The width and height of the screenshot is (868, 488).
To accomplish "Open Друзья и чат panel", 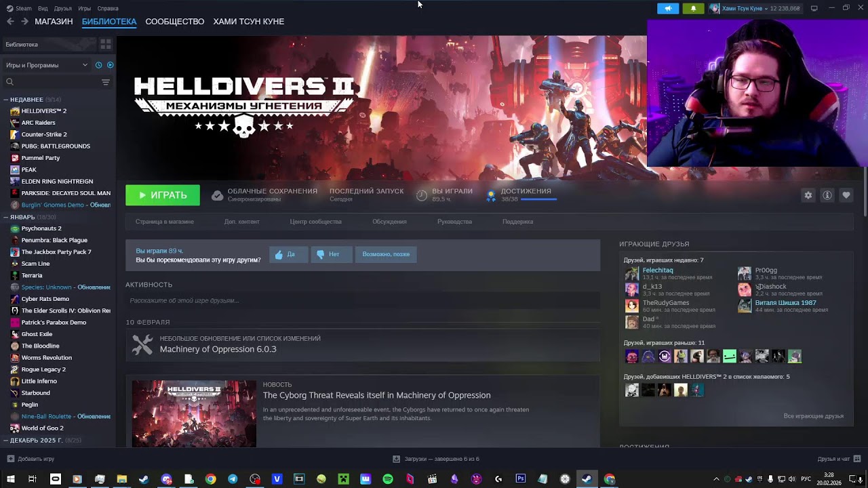I will [x=839, y=459].
